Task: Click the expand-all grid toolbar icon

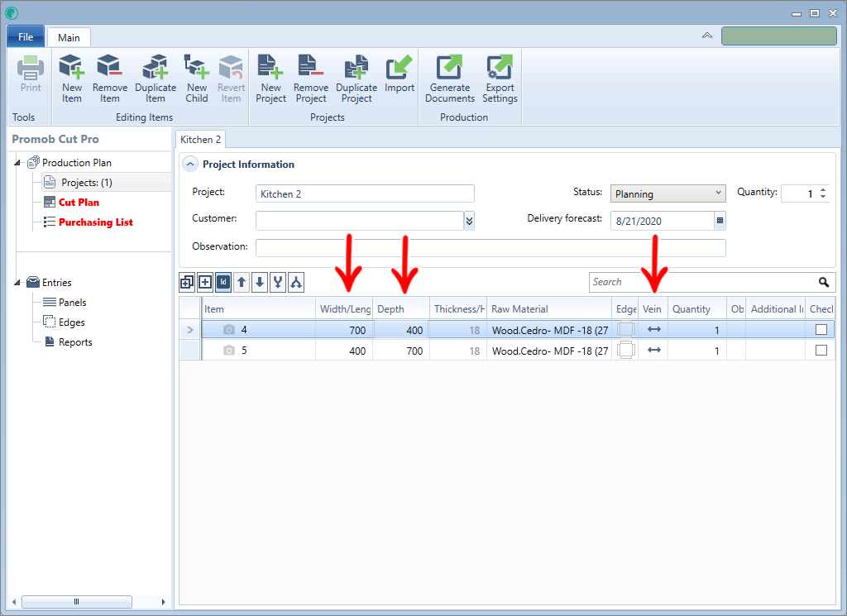Action: [187, 282]
